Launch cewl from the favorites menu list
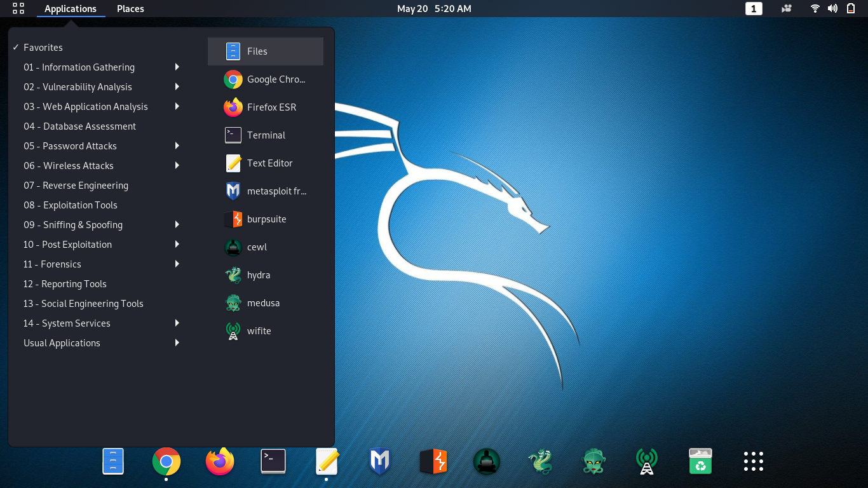 point(266,247)
